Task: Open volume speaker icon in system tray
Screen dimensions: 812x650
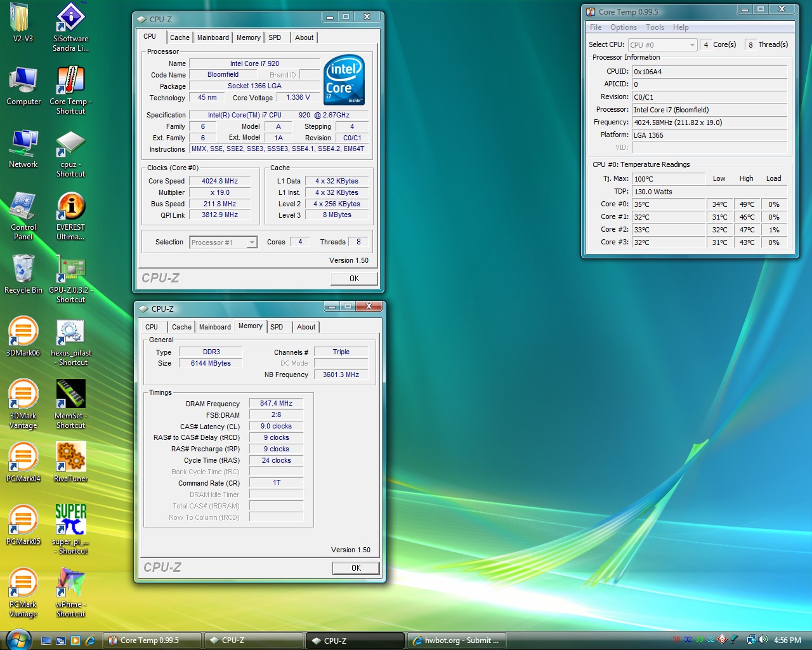Action: click(x=763, y=640)
